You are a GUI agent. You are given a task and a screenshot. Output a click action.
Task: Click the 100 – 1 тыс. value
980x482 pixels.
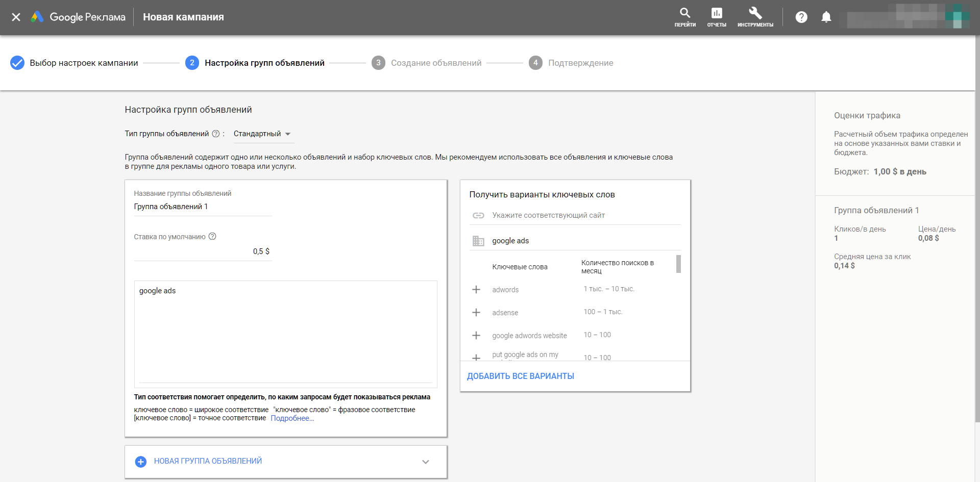[x=603, y=312]
